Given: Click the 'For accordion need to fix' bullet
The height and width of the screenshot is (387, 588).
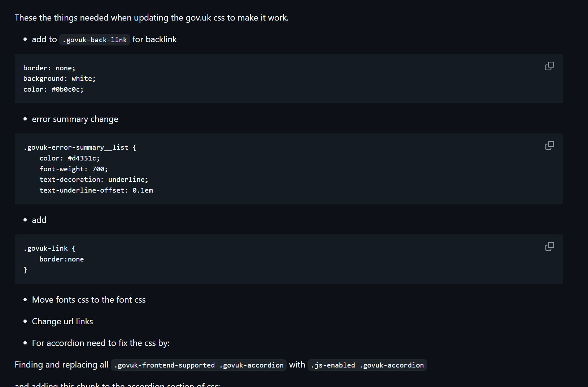Looking at the screenshot, I should [x=100, y=343].
